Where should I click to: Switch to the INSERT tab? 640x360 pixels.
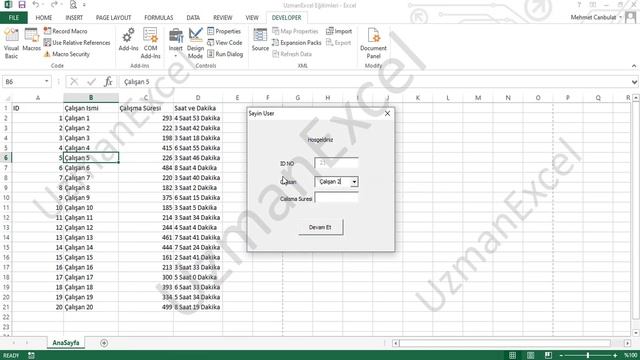[74, 18]
